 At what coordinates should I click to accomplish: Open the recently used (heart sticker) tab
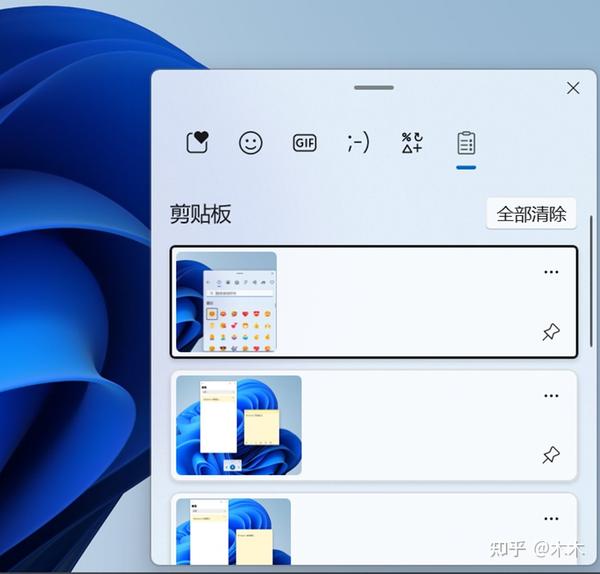tap(197, 142)
